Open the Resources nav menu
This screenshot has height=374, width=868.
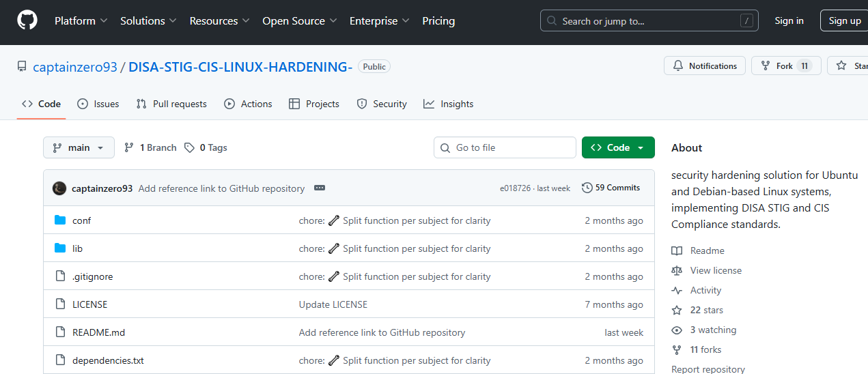tap(219, 21)
